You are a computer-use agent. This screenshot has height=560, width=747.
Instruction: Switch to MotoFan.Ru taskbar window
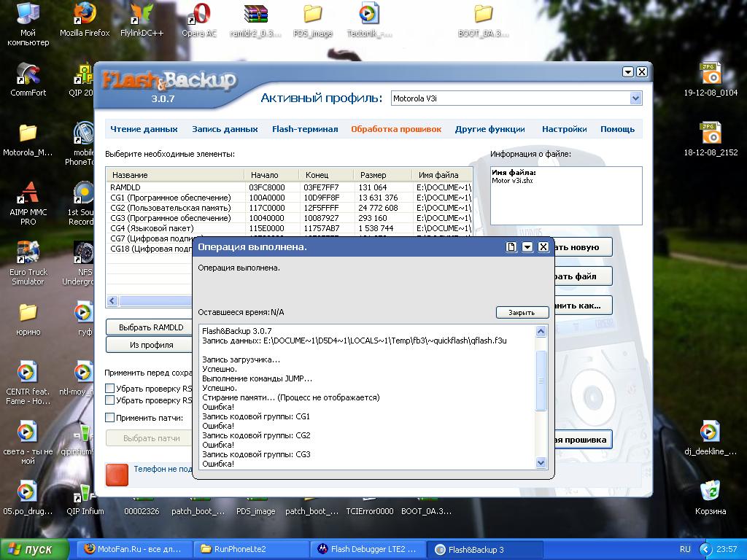click(x=134, y=550)
